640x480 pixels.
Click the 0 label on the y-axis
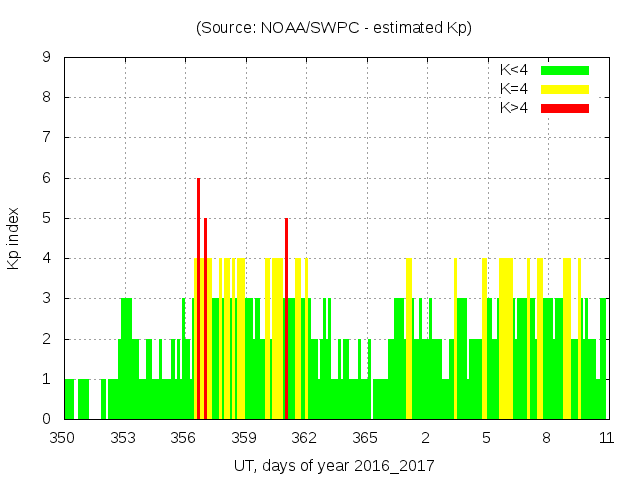click(47, 419)
